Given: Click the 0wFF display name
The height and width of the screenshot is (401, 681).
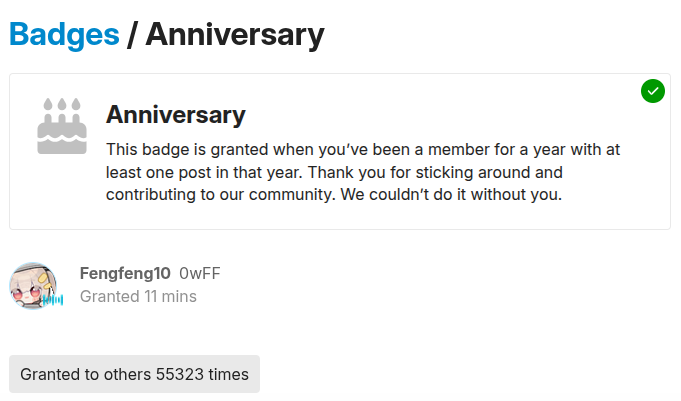Looking at the screenshot, I should click(x=200, y=273).
